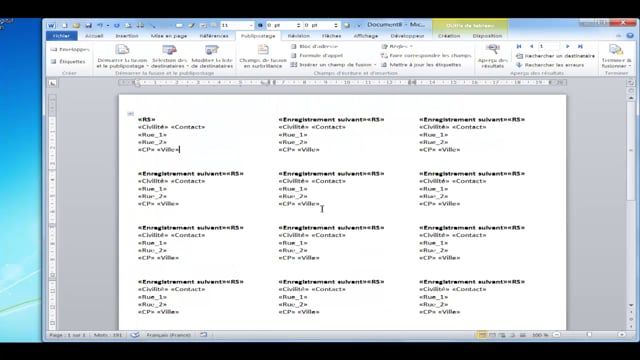Switch to the Accueil ribbon tab
The height and width of the screenshot is (360, 640).
(x=94, y=36)
